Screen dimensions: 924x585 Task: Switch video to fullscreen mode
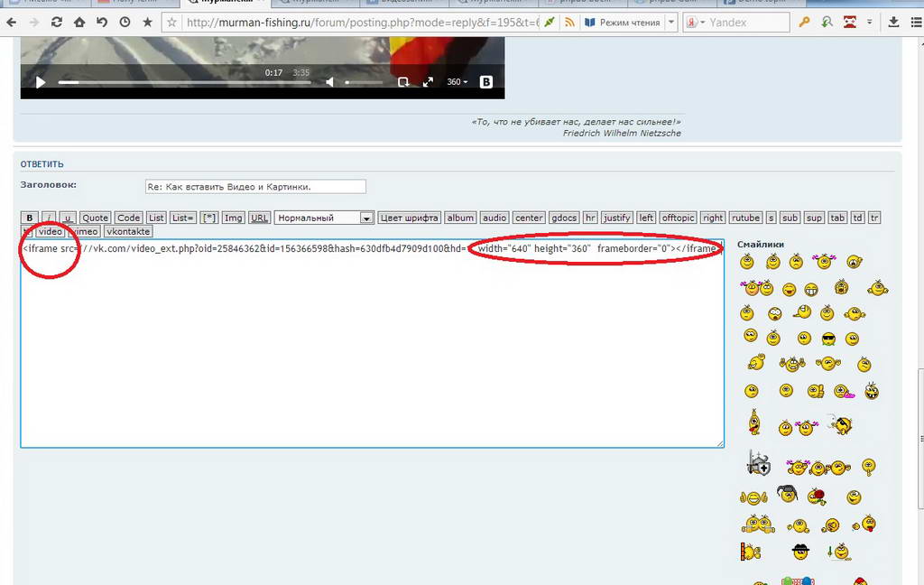tap(429, 82)
